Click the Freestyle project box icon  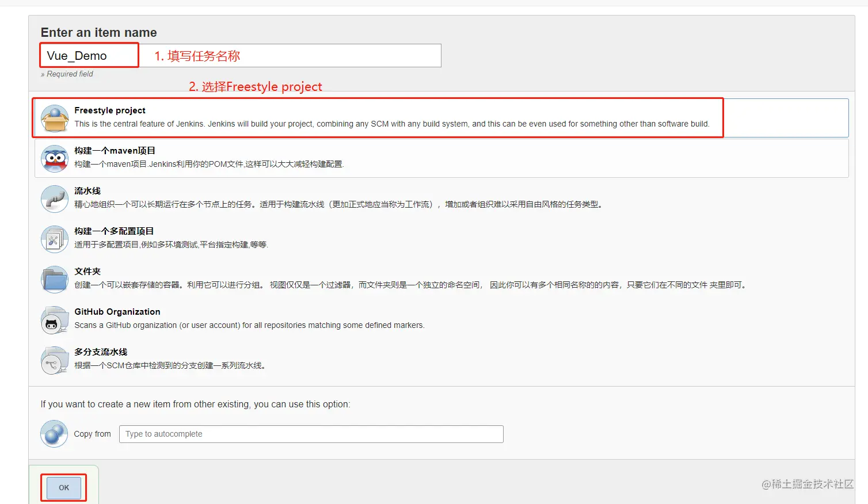click(55, 119)
